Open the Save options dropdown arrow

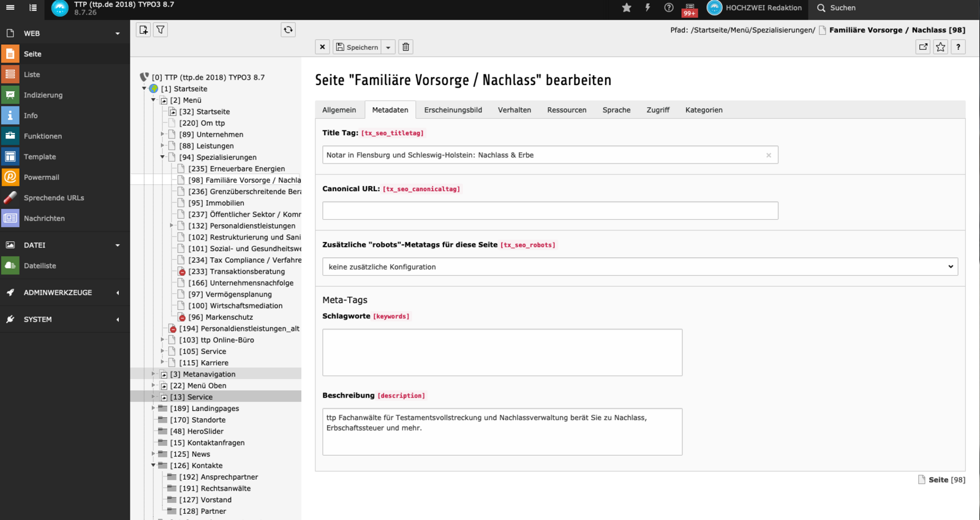(x=388, y=47)
